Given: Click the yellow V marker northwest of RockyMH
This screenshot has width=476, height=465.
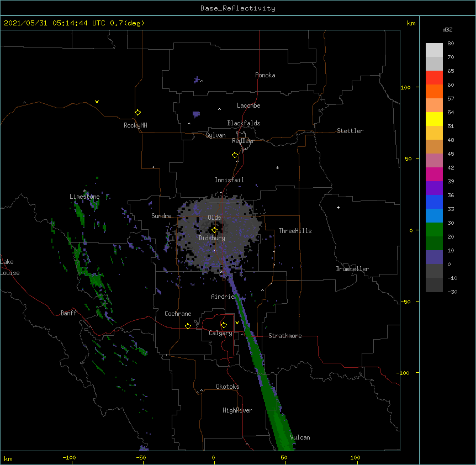Looking at the screenshot, I should pos(97,102).
